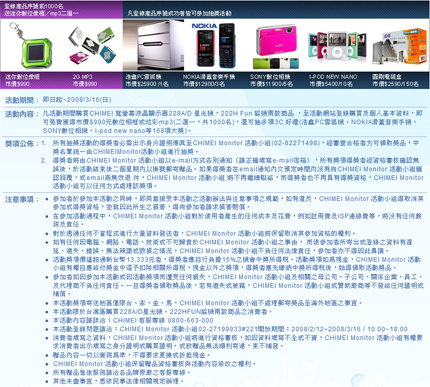430x387 pixels.
Task: Click the customer hotline 0800-663-000 text
Action: tap(190, 320)
